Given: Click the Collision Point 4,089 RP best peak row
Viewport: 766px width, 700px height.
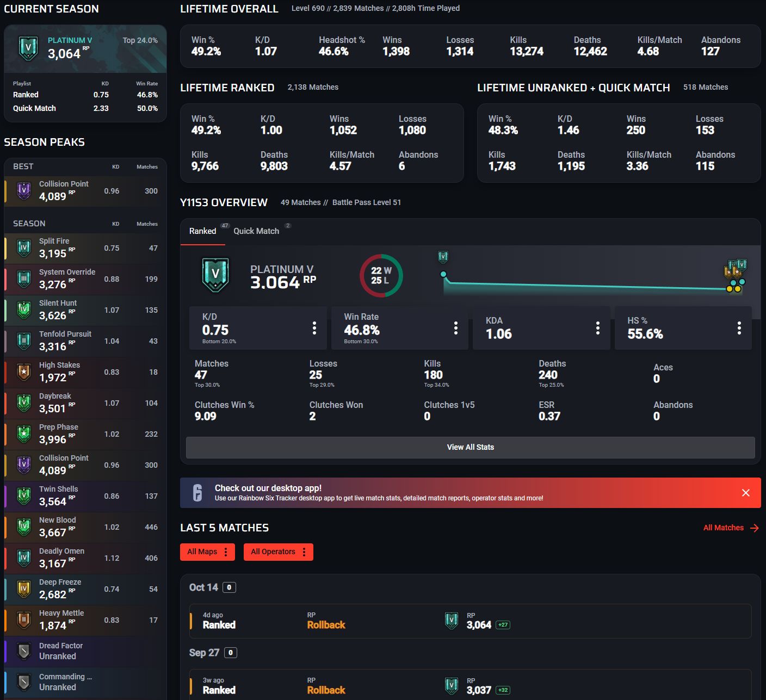Looking at the screenshot, I should (85, 191).
